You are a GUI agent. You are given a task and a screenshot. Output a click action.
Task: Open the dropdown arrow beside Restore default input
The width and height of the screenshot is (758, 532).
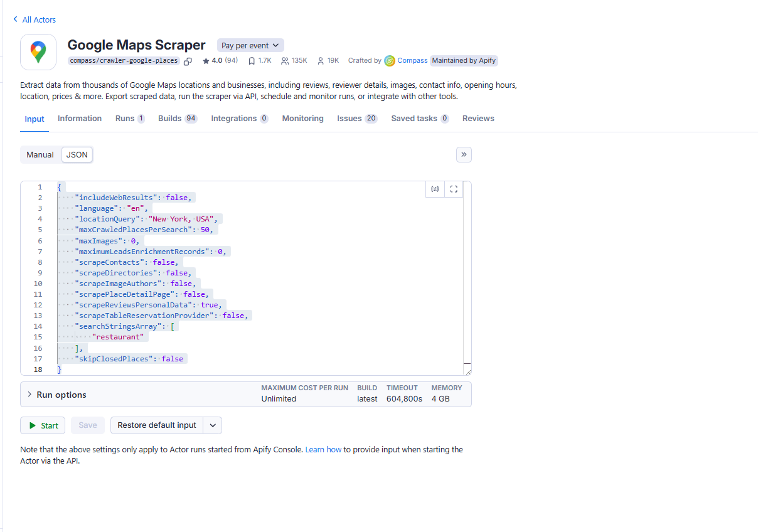click(x=213, y=425)
